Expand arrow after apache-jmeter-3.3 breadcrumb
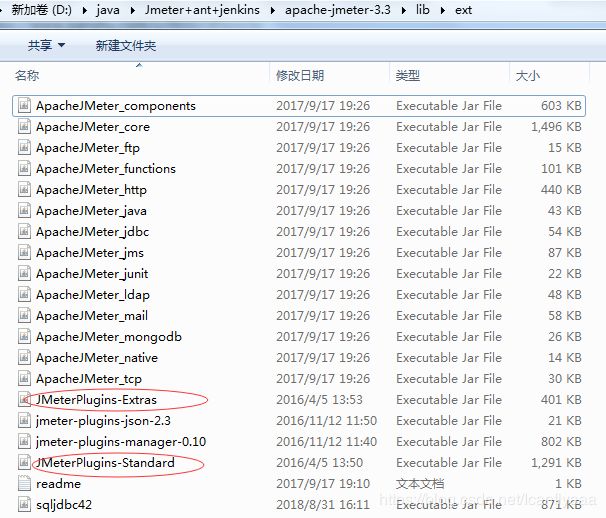The image size is (606, 518). [403, 10]
